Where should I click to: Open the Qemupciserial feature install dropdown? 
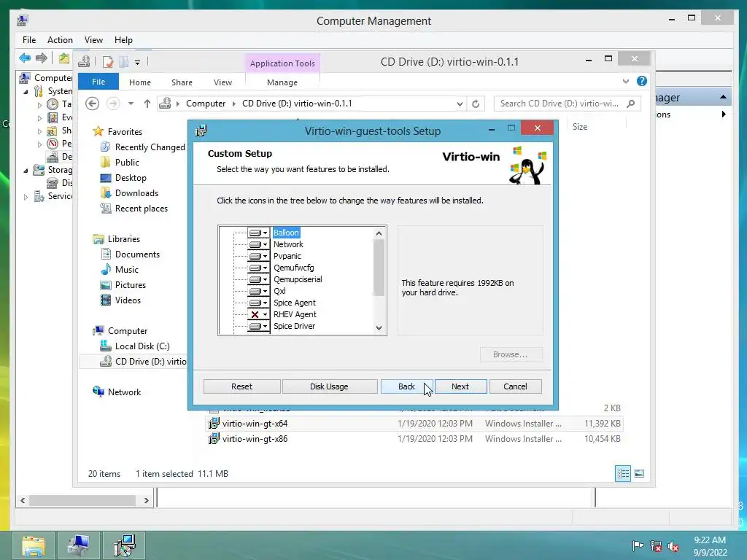259,279
